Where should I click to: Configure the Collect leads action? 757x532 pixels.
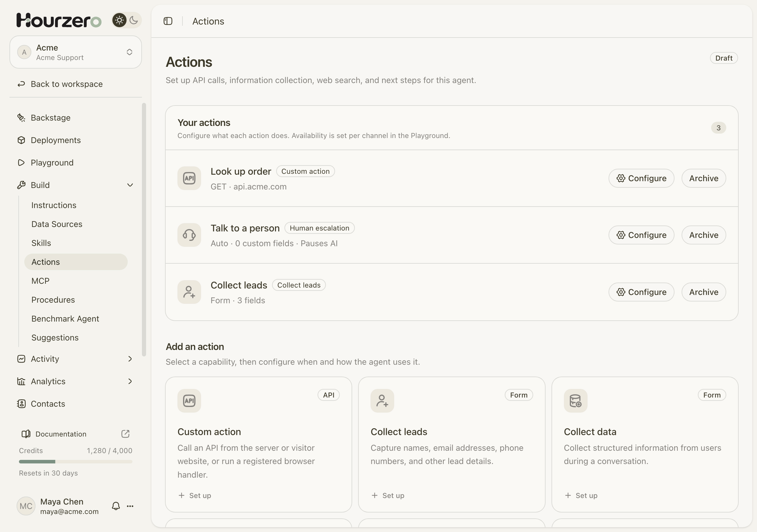pyautogui.click(x=641, y=292)
